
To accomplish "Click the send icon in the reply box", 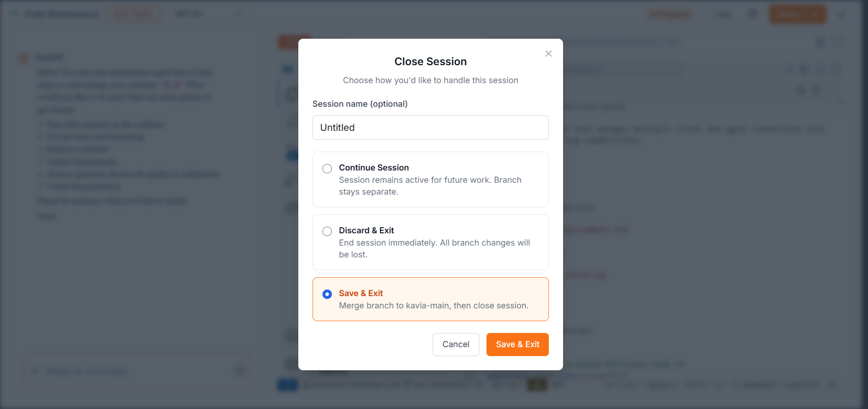I will click(x=240, y=371).
